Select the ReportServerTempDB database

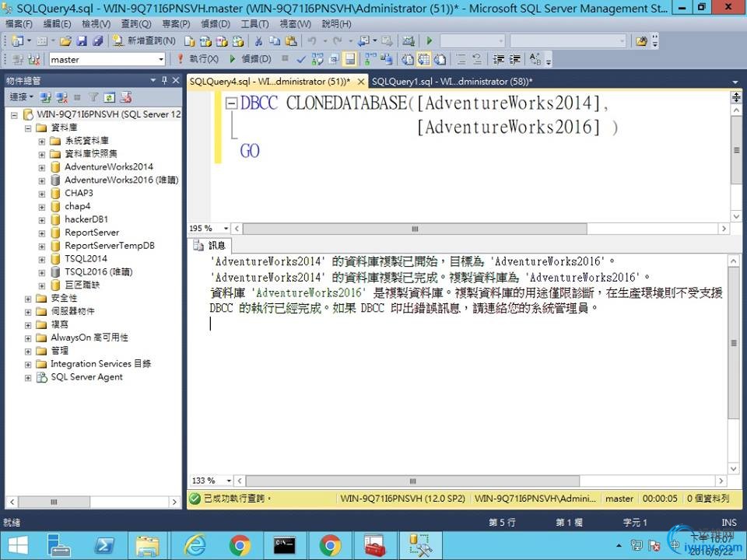[110, 246]
